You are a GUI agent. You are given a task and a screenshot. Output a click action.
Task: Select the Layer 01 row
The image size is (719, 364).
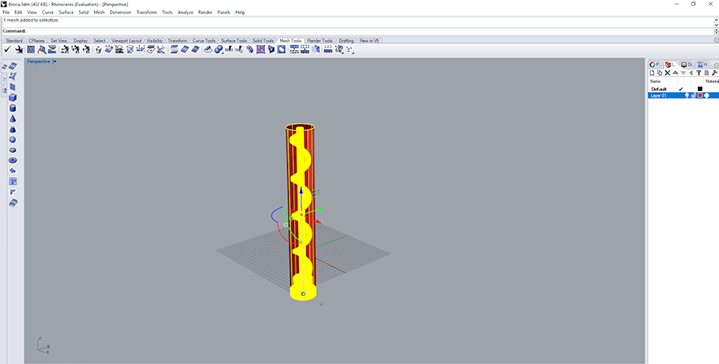683,95
